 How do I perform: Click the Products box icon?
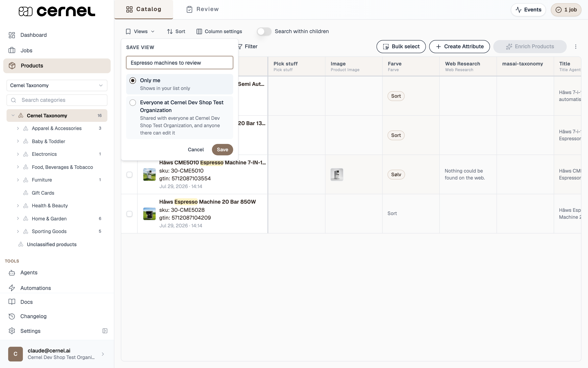12,66
